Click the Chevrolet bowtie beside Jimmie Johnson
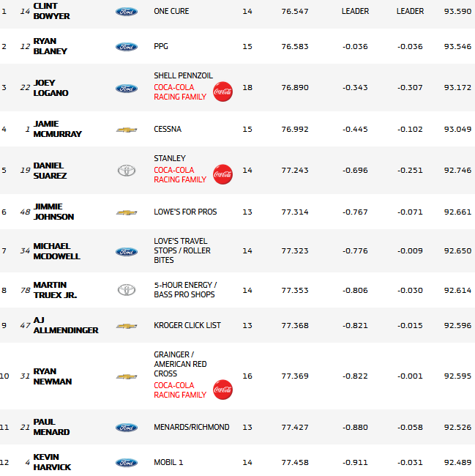Screen dimensions: 475x476 point(127,212)
